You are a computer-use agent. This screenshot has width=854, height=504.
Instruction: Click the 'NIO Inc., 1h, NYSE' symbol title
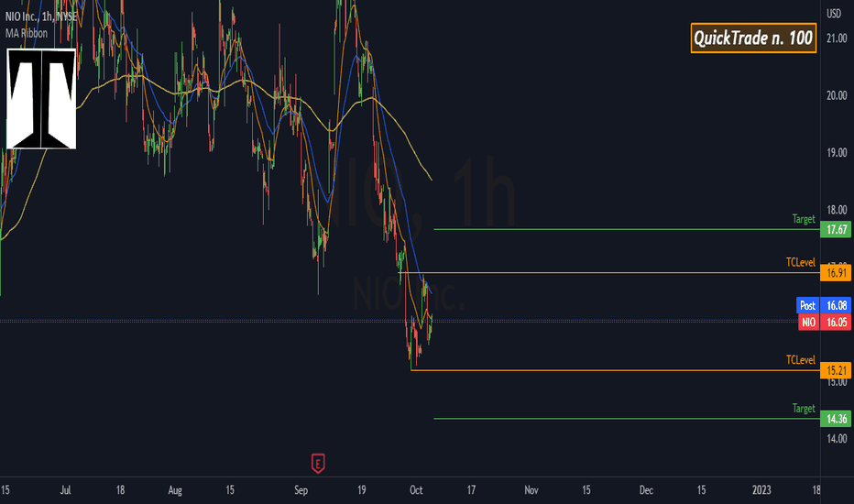click(x=41, y=16)
